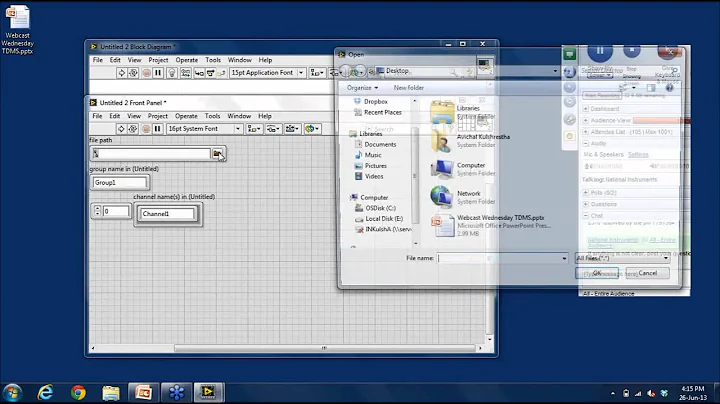720x404 pixels.
Task: Run the VI from Front Panel toolbar
Action: [x=121, y=129]
